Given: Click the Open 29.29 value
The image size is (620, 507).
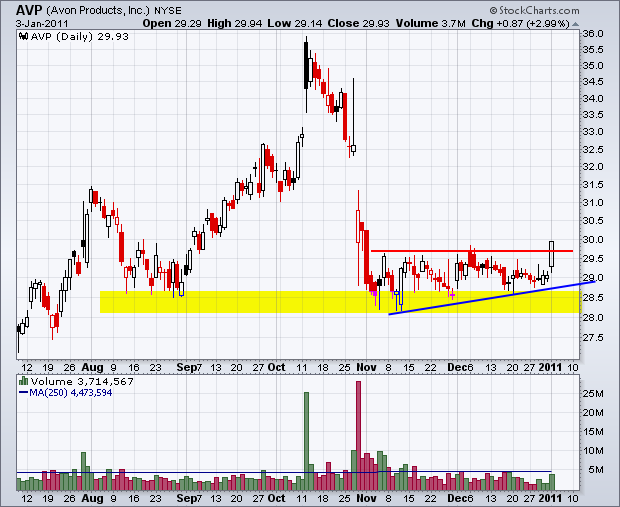Looking at the screenshot, I should click(x=173, y=24).
